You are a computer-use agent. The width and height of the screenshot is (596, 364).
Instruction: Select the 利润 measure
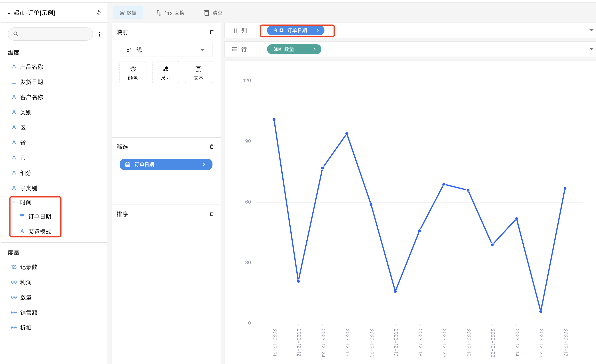pyautogui.click(x=26, y=282)
